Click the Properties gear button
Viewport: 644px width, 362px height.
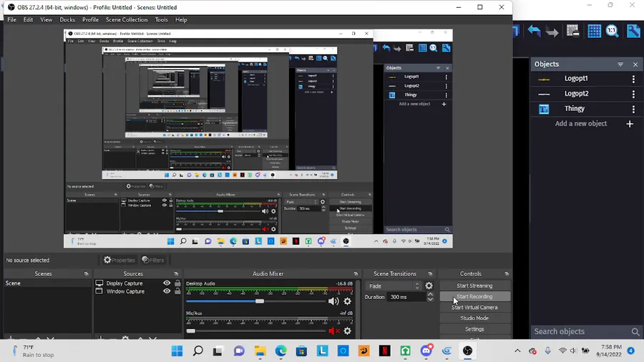(119, 260)
